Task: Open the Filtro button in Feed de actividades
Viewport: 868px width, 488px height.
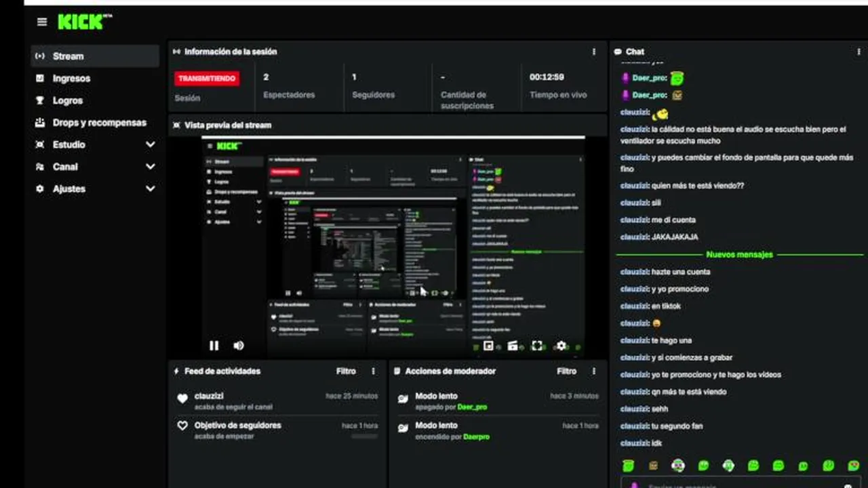Action: tap(346, 371)
